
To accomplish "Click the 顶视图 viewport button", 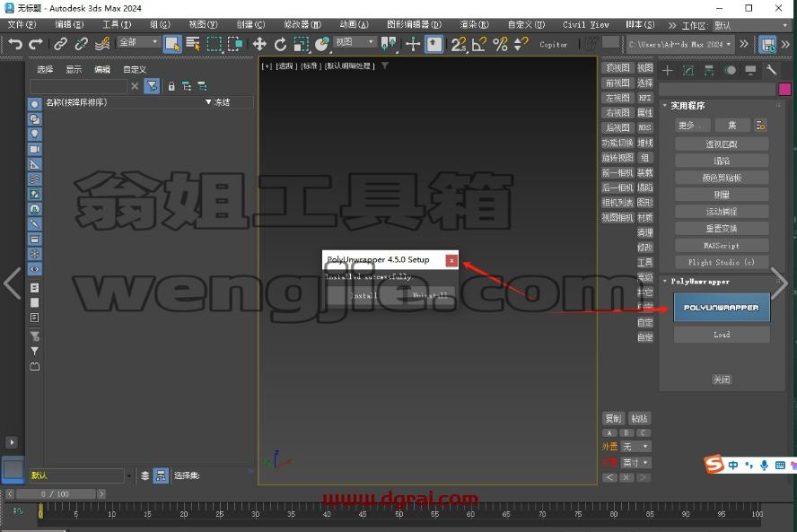I will pyautogui.click(x=617, y=67).
